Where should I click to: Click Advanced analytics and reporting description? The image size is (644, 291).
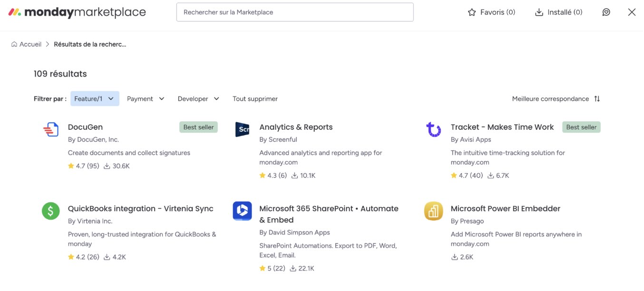click(x=321, y=157)
